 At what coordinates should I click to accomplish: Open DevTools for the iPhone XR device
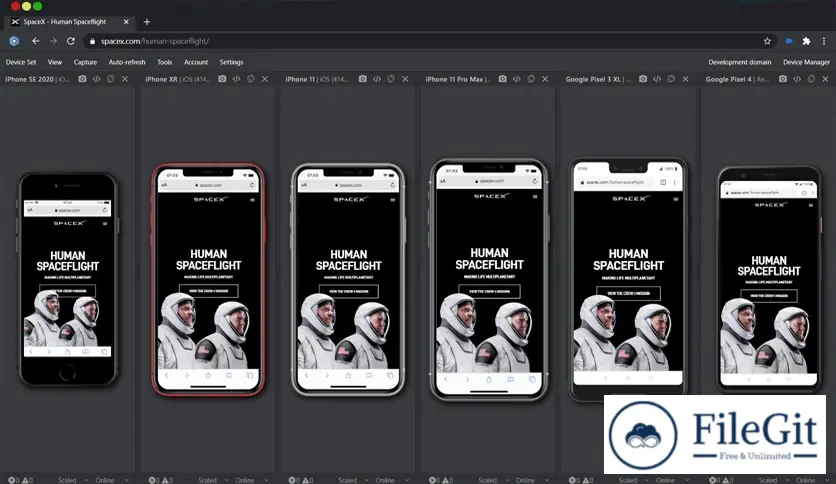(x=236, y=79)
